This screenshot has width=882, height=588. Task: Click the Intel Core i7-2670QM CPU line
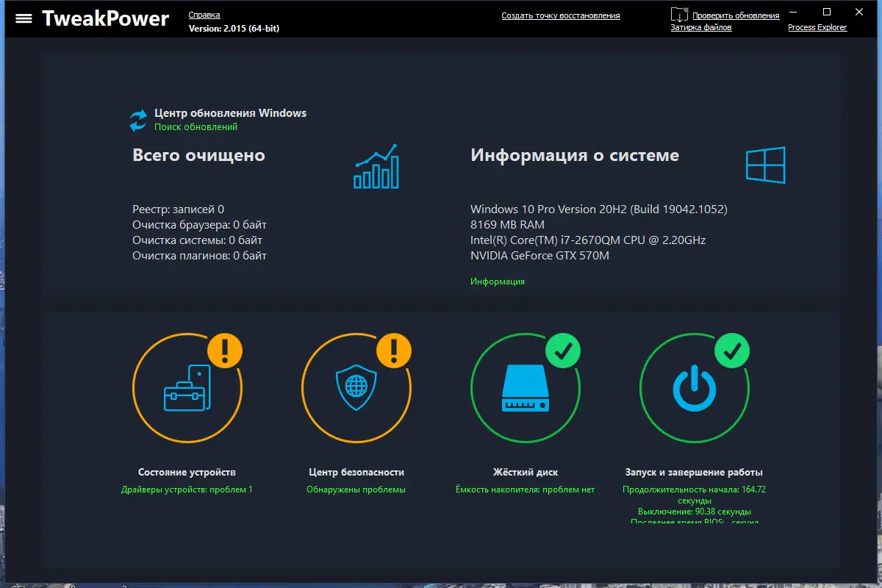tap(588, 240)
